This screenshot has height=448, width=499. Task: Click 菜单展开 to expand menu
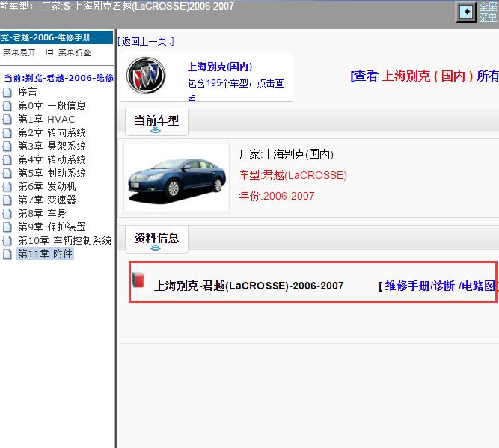click(19, 52)
